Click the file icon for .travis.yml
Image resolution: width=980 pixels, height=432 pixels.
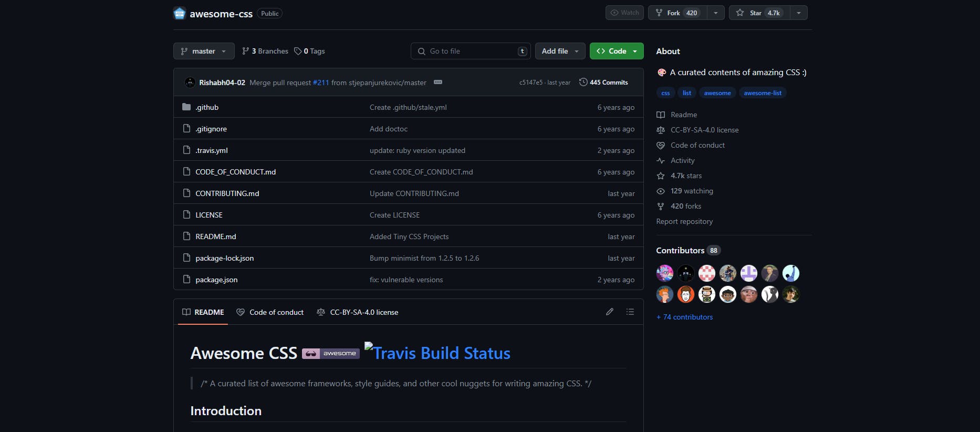186,150
